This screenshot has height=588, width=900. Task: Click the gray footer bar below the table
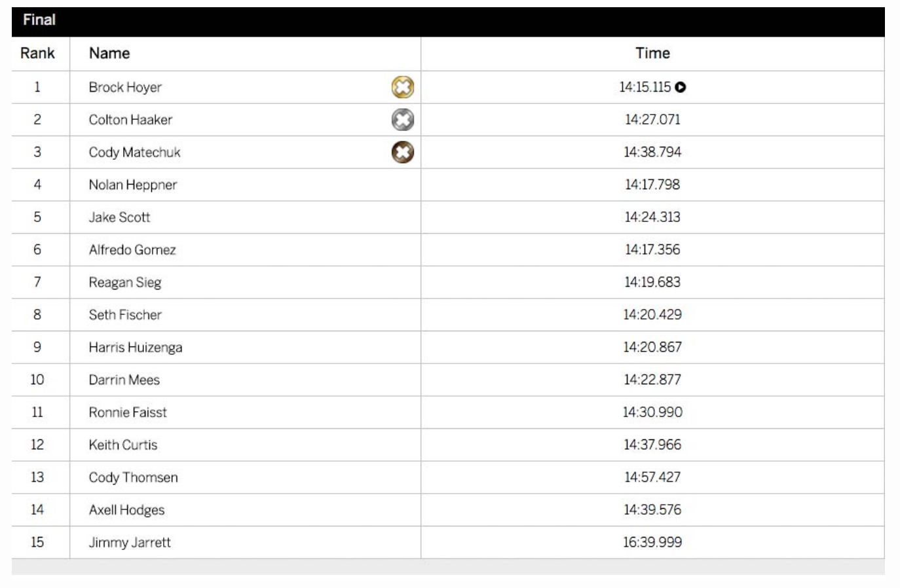click(448, 567)
